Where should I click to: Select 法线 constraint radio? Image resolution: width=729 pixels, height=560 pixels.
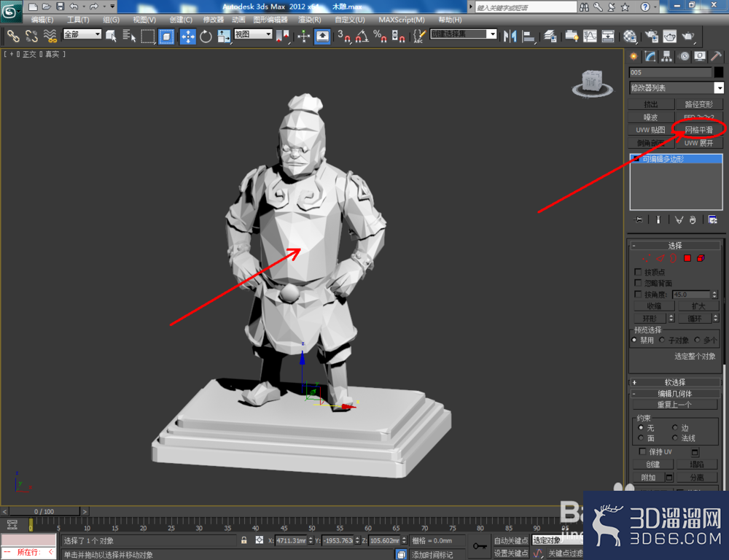pos(674,437)
